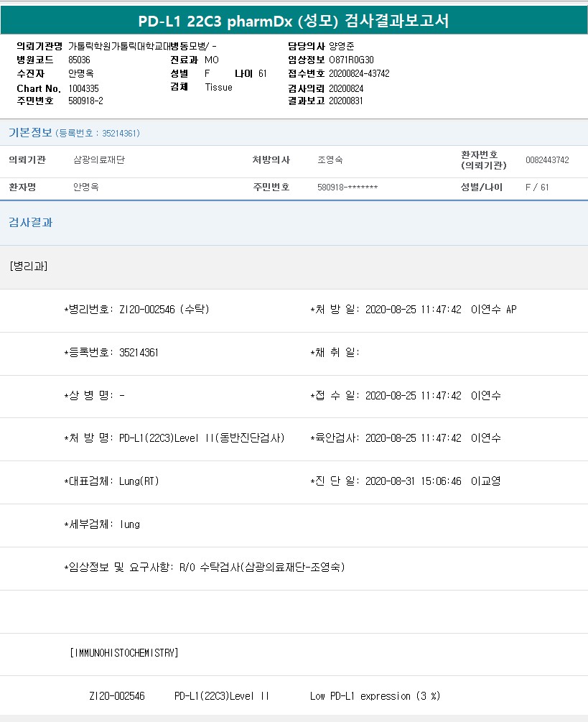Select the 등록번호 row value 35214361
The height and width of the screenshot is (722, 588).
click(139, 353)
